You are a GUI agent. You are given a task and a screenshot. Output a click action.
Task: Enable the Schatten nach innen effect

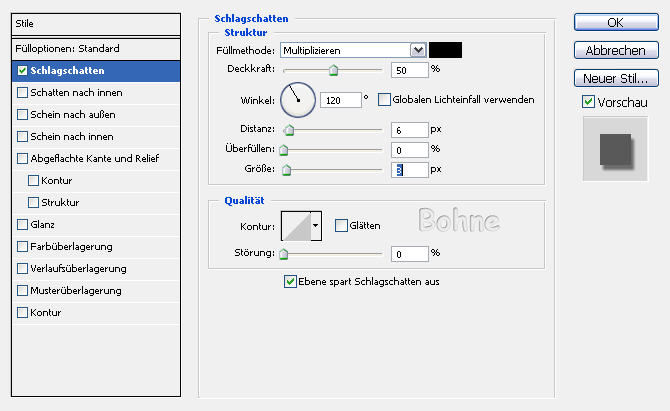pos(23,92)
